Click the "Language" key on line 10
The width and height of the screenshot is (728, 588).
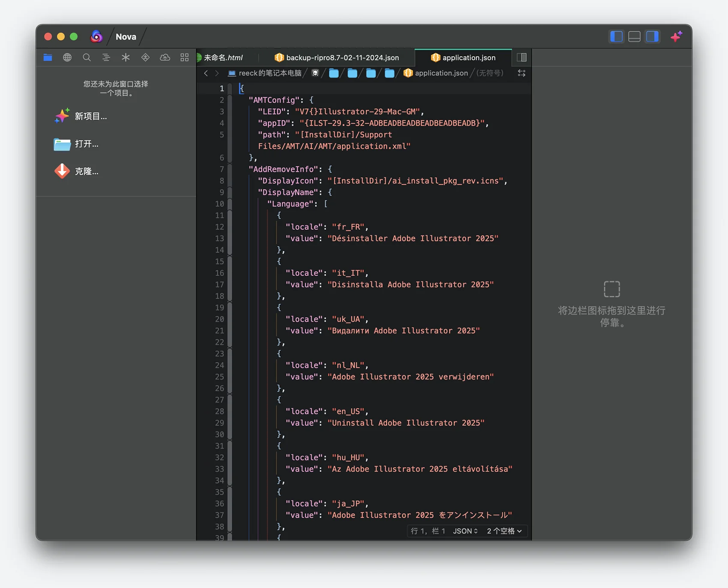(290, 204)
